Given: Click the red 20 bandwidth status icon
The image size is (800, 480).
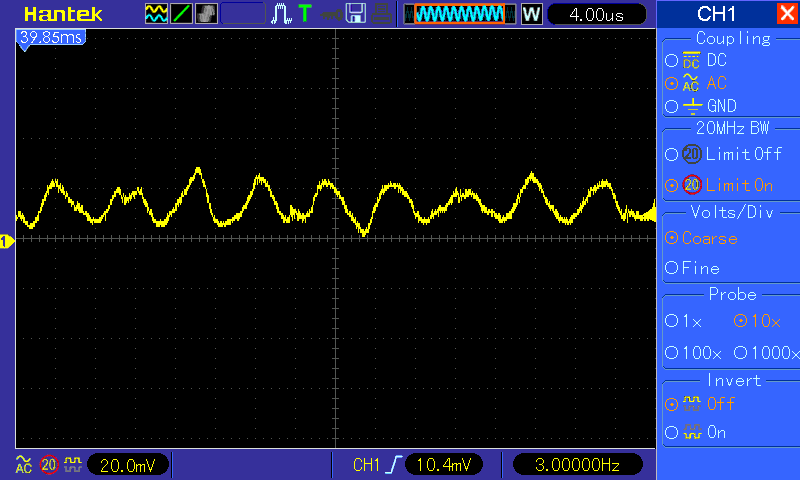Looking at the screenshot, I should (49, 465).
